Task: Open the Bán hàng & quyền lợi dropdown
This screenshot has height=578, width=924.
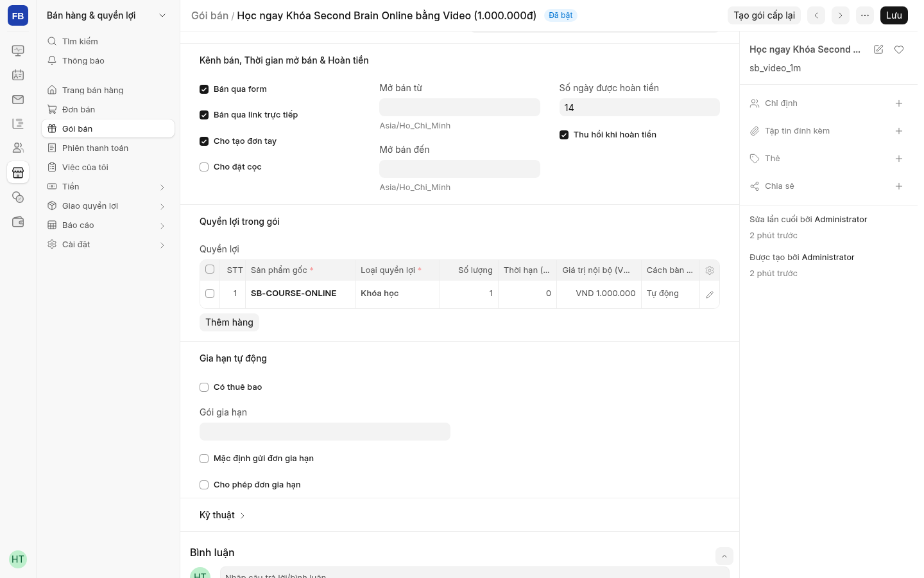Action: [x=107, y=15]
